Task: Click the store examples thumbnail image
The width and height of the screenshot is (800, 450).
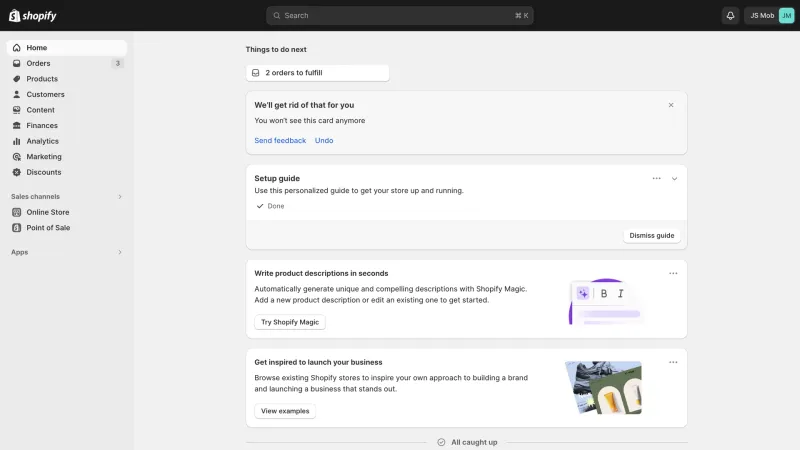Action: point(603,388)
